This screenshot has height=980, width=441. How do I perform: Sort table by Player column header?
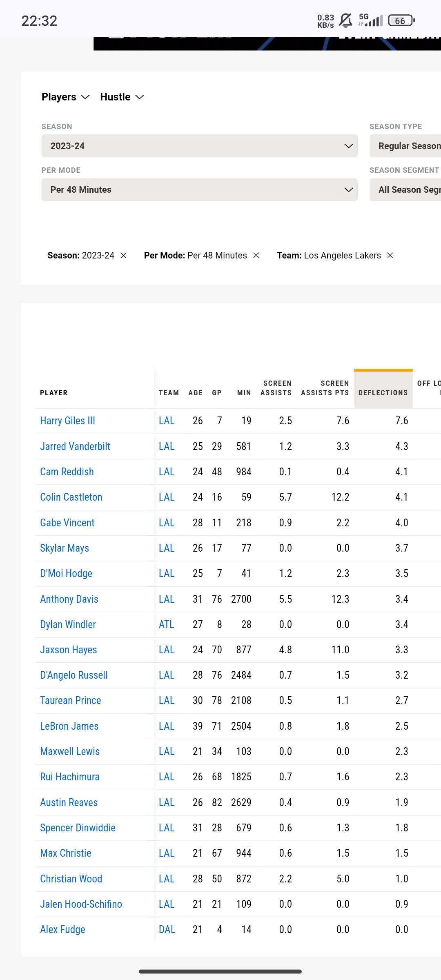pyautogui.click(x=54, y=393)
